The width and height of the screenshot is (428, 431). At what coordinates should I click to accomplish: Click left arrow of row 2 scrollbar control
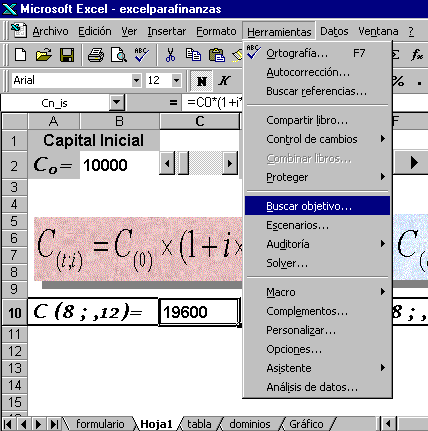pyautogui.click(x=167, y=163)
